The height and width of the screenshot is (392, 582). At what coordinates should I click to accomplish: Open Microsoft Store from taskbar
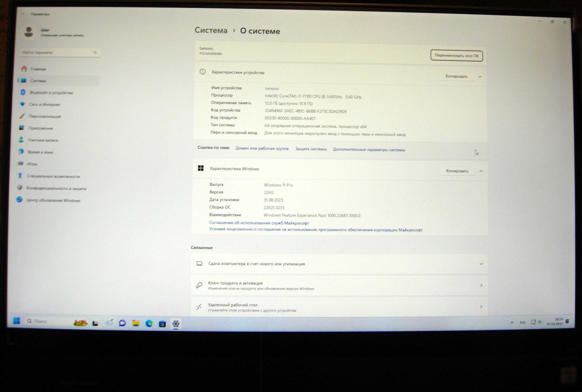coord(162,324)
